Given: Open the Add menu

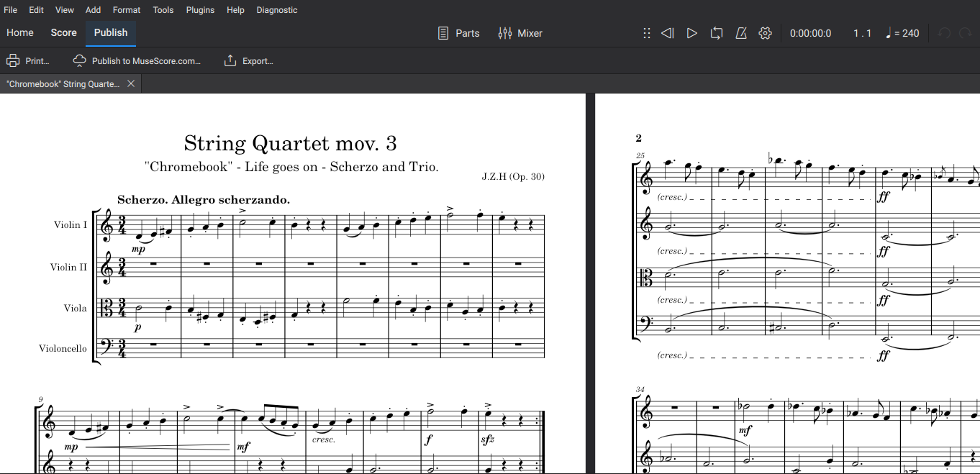Looking at the screenshot, I should pos(94,10).
